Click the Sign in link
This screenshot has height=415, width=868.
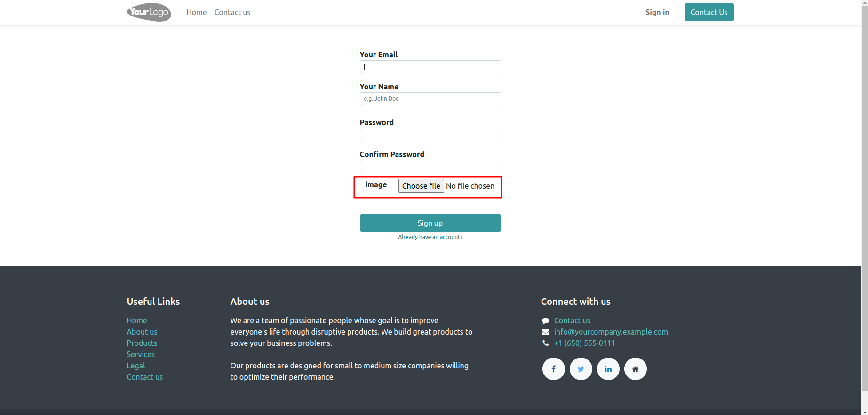(657, 12)
